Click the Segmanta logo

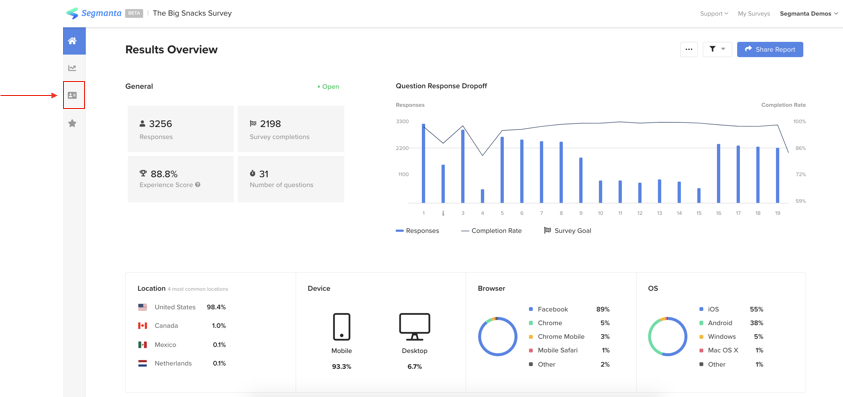click(94, 13)
